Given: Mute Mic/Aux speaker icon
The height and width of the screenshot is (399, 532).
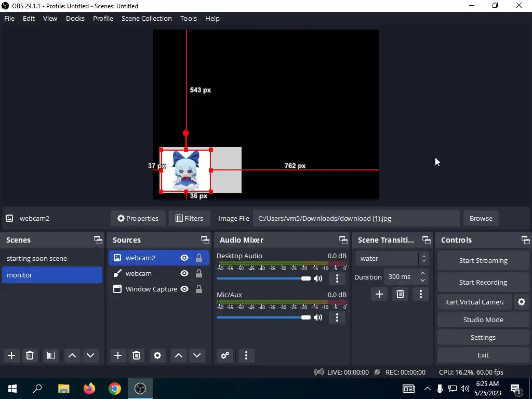Looking at the screenshot, I should (318, 317).
